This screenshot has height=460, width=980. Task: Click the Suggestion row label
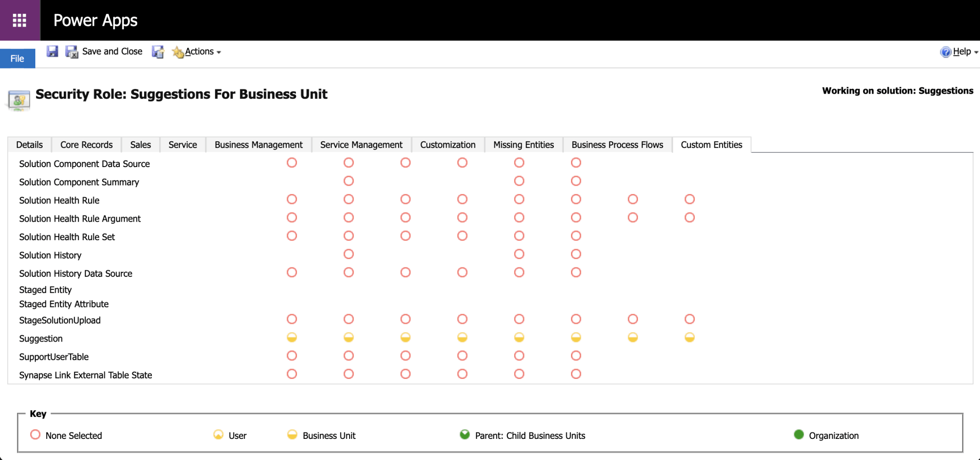click(x=41, y=339)
